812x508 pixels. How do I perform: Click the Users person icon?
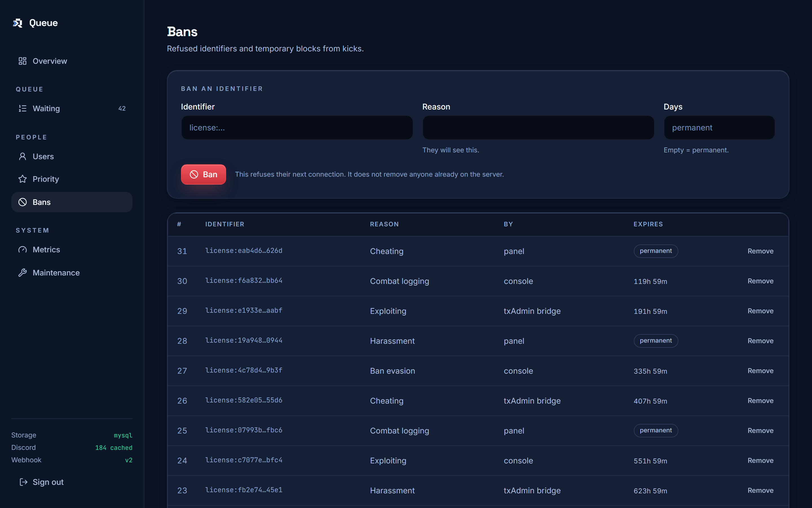23,157
